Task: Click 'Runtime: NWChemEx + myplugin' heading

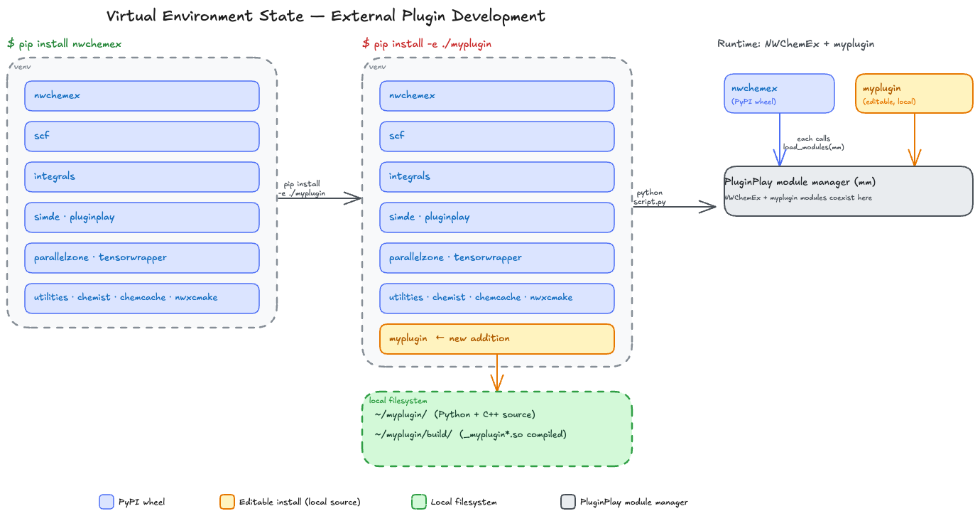Action: (x=795, y=44)
